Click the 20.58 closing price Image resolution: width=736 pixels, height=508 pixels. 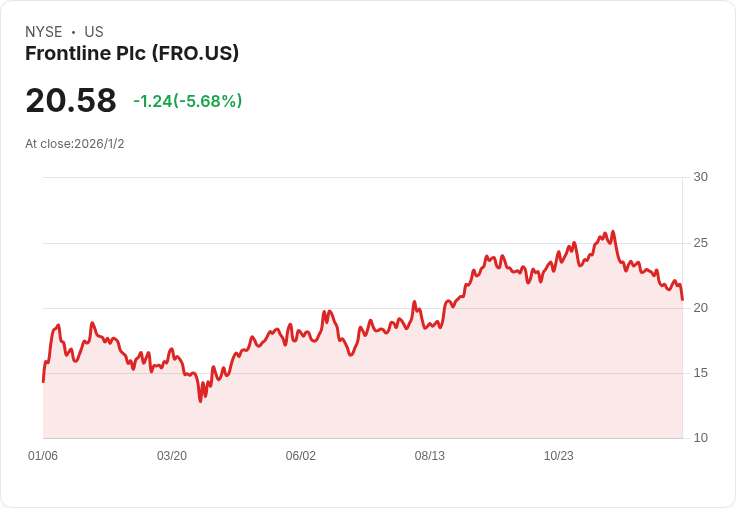[71, 101]
